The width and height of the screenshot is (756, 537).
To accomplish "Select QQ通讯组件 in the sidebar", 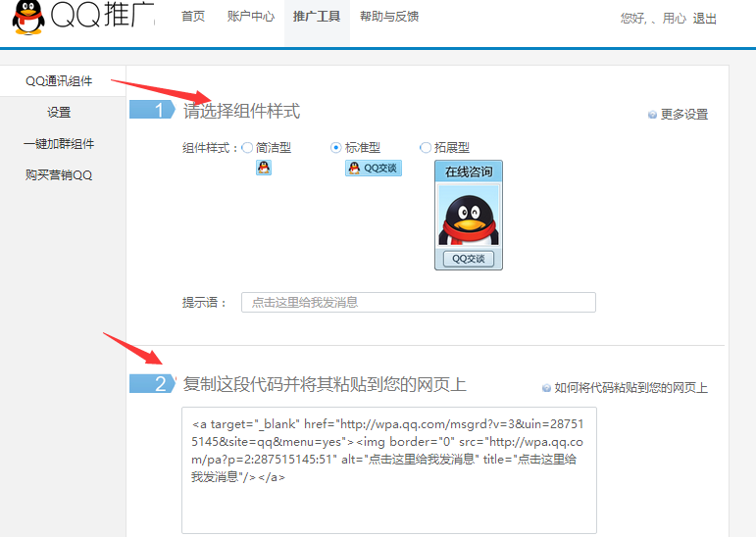I will pos(59,81).
